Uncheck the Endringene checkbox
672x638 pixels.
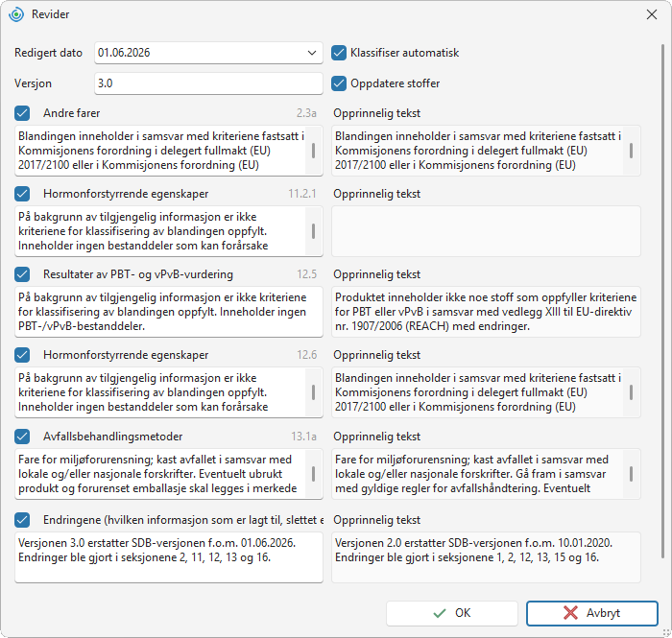(x=22, y=520)
